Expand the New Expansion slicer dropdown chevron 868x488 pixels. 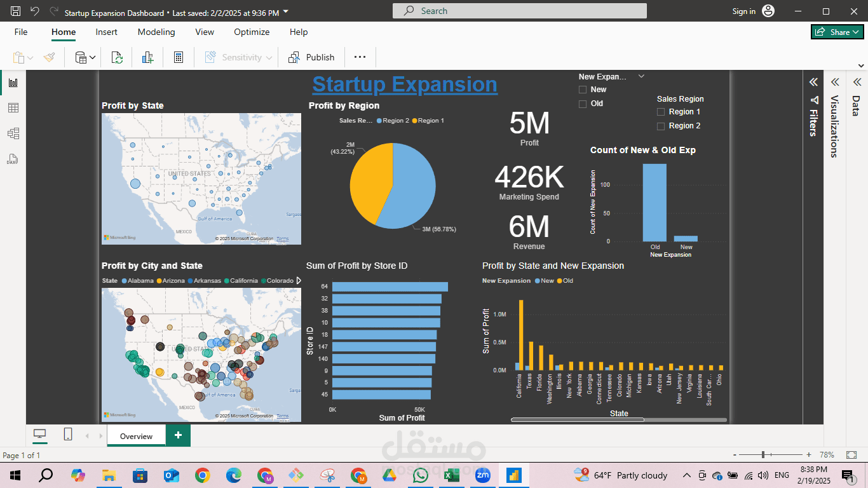[x=641, y=76]
